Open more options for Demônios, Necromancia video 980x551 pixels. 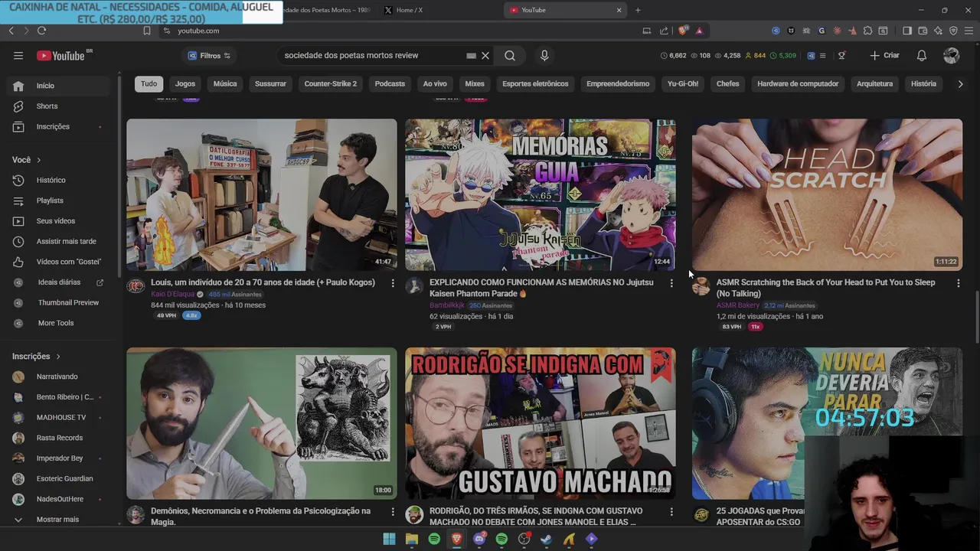pyautogui.click(x=393, y=511)
